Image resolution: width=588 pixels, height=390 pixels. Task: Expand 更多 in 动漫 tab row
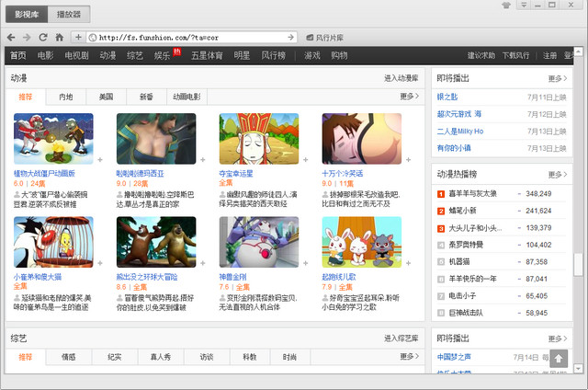point(409,97)
